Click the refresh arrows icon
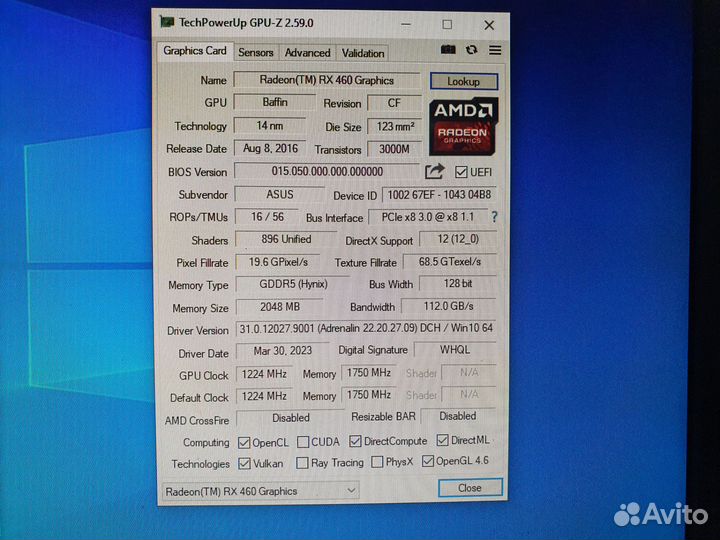Viewport: 720px width, 540px height. coord(472,50)
